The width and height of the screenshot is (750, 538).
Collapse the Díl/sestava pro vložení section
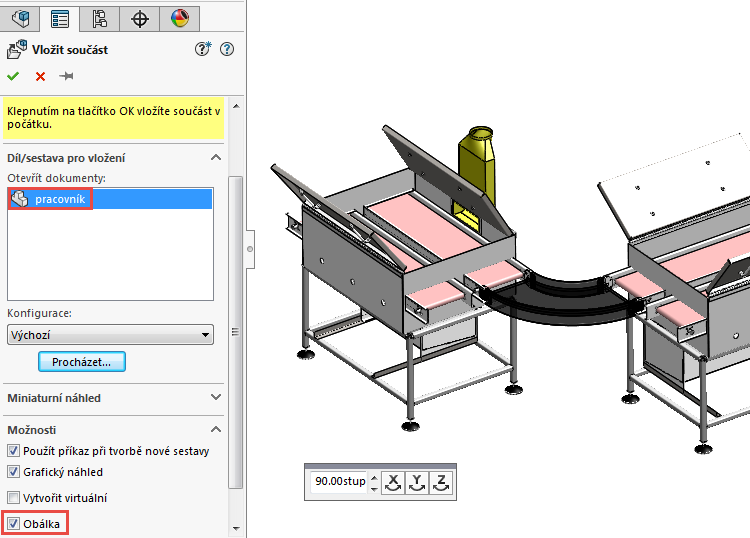pos(216,157)
